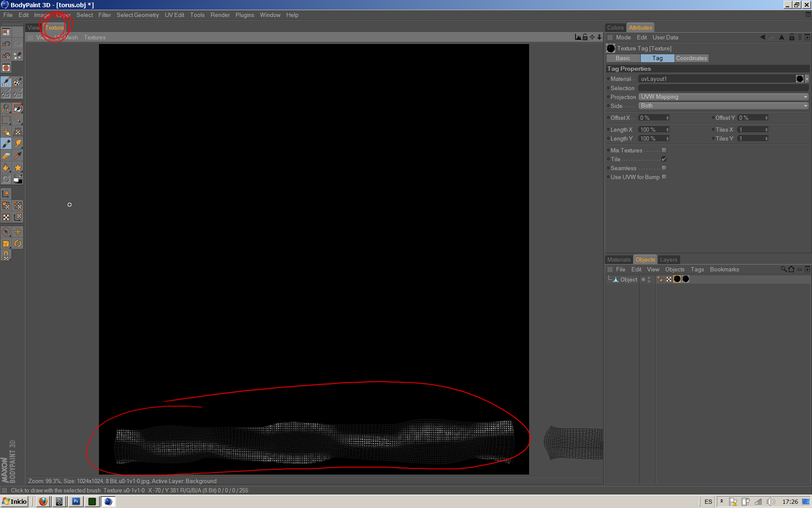Screen dimensions: 812x508
Task: Expand the Material uvLayout1 arrow button
Action: click(x=807, y=79)
